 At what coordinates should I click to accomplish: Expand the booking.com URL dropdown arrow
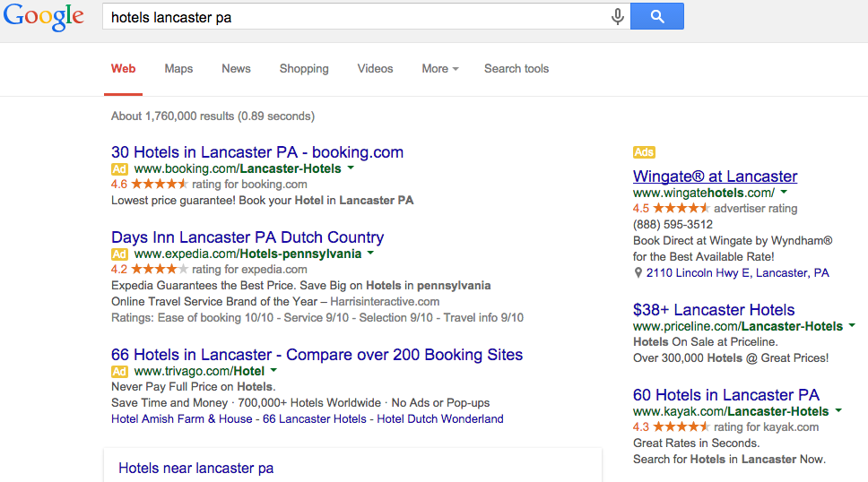[351, 168]
